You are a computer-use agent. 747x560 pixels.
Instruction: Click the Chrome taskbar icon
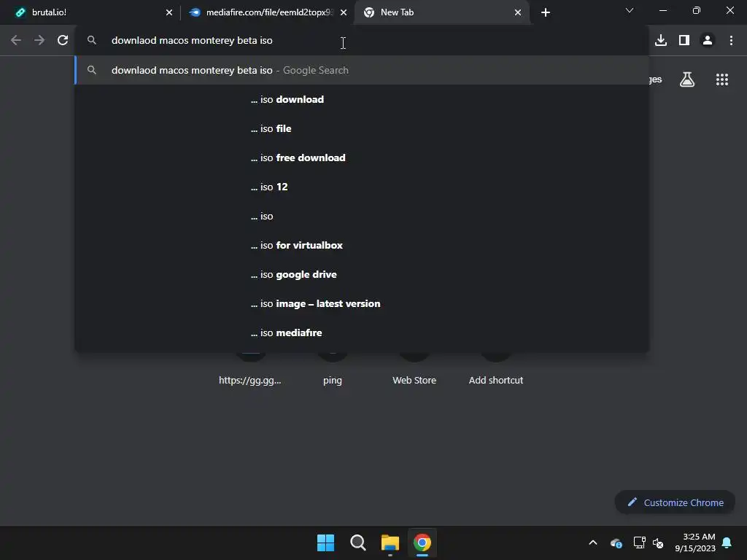pos(422,542)
